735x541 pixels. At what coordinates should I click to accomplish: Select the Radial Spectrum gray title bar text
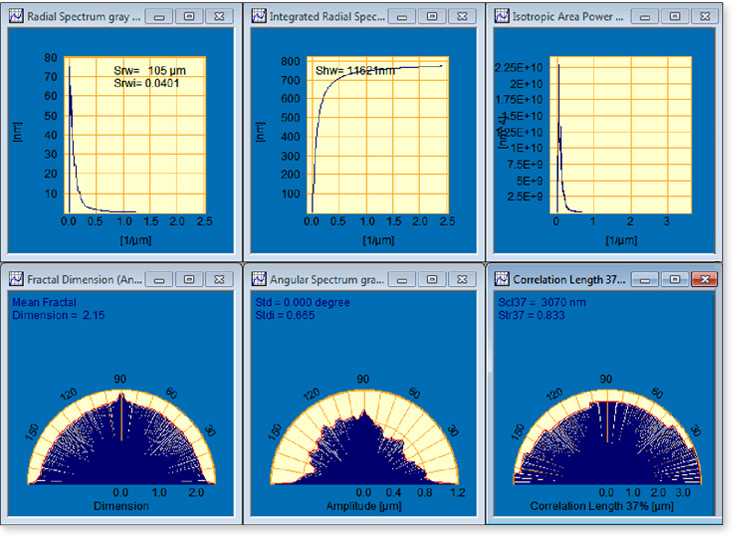(x=83, y=16)
